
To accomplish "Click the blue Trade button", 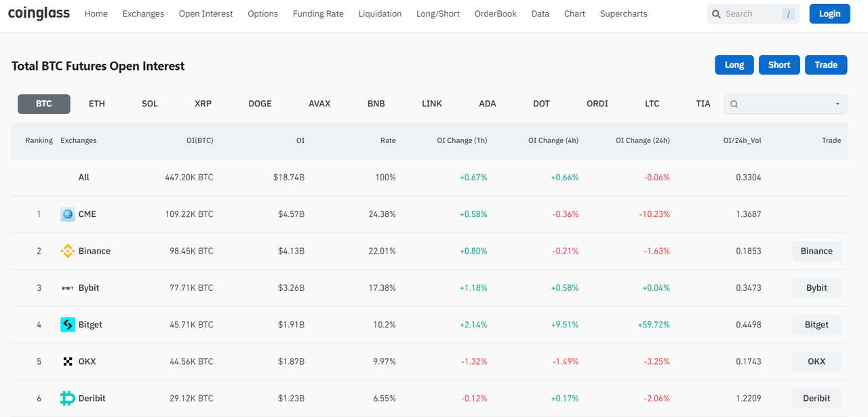I will [826, 65].
